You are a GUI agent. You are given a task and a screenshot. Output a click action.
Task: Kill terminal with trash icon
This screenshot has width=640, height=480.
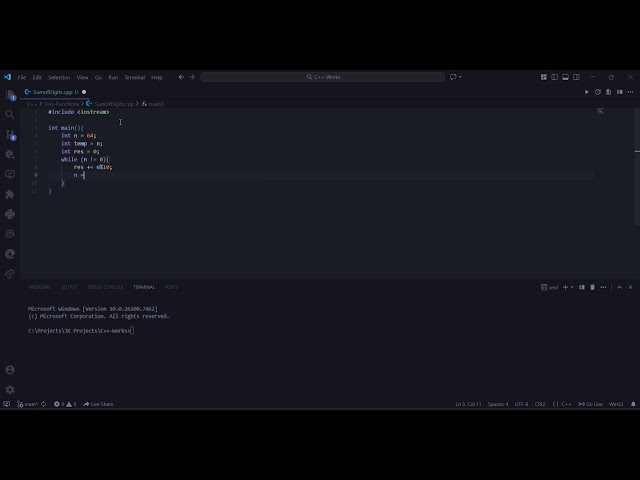point(593,287)
